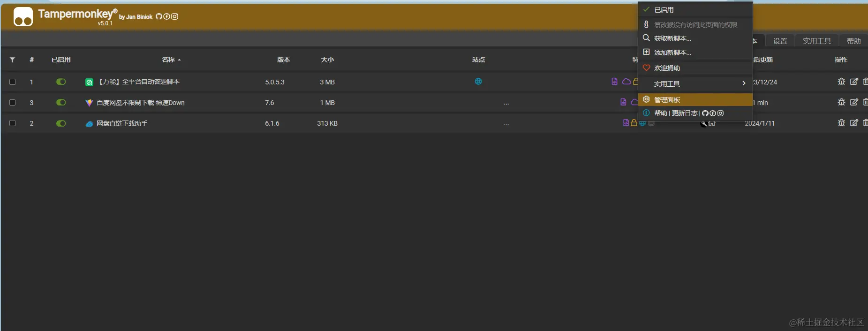Click cloud icon in 【万能】全平台自动答题脚本 row

click(626, 82)
